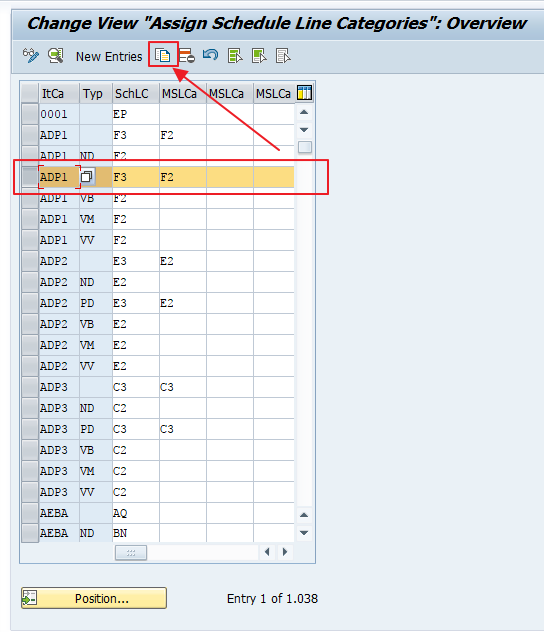Click the Position... button
This screenshot has width=544, height=632.
tap(94, 598)
